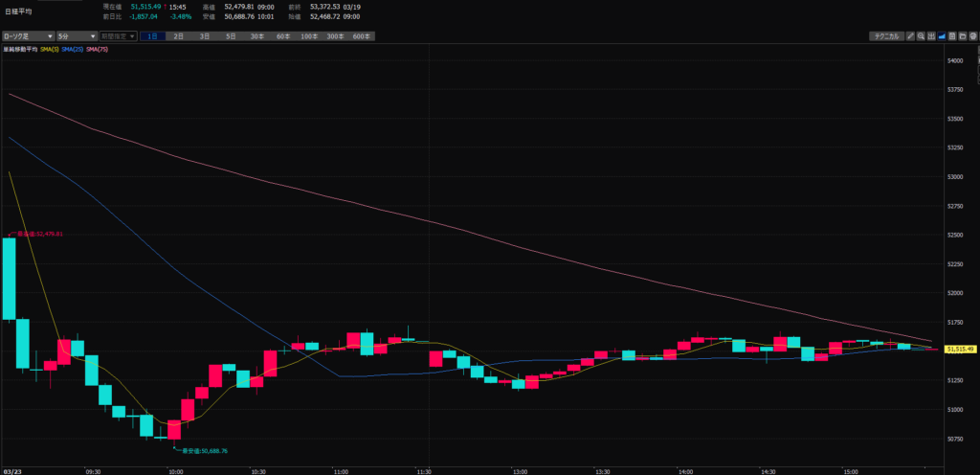This screenshot has height=475, width=980.
Task: Click the 51,515.49 current price marker
Action: coord(960,350)
